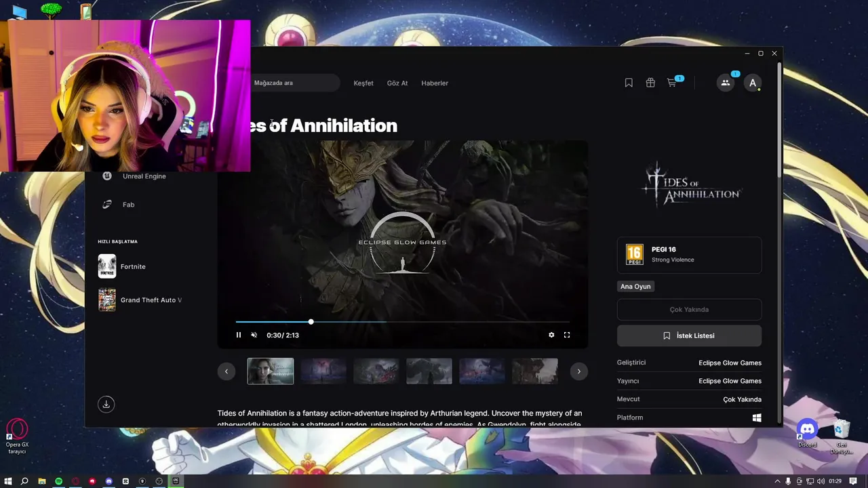The image size is (868, 488).
Task: Expand hidden system tray icons
Action: [777, 481]
